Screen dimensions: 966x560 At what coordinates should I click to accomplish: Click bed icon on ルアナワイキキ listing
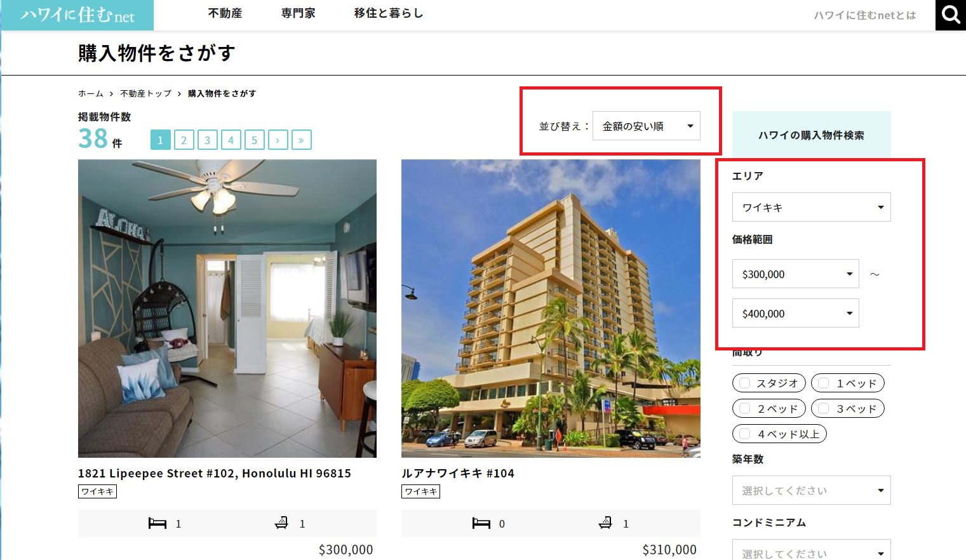(481, 523)
